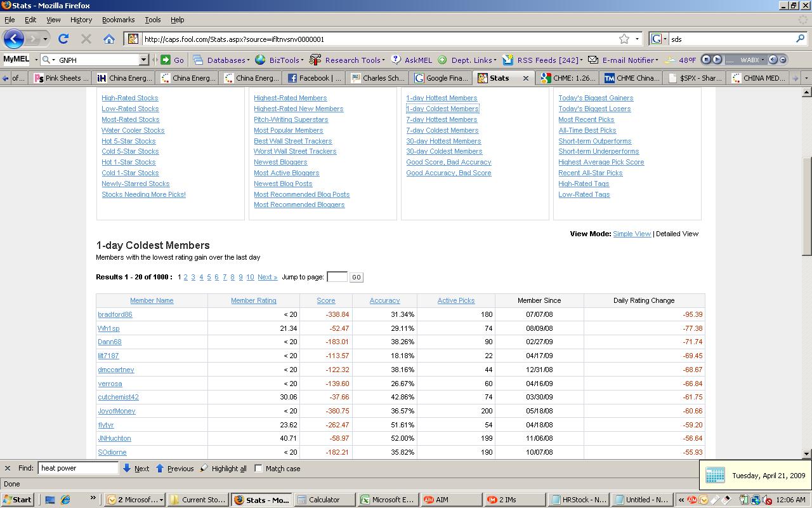Viewport: 812px width, 508px height.
Task: Click the Jump to page input field
Action: tap(336, 277)
